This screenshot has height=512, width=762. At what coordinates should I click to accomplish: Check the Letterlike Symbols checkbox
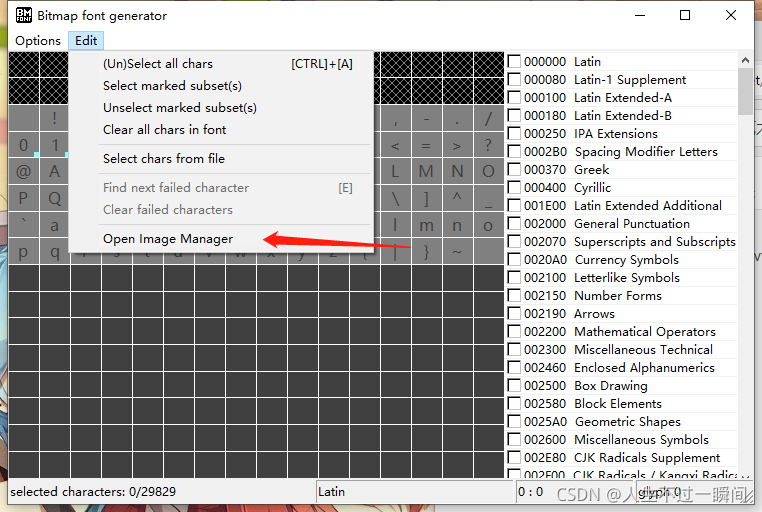point(514,277)
